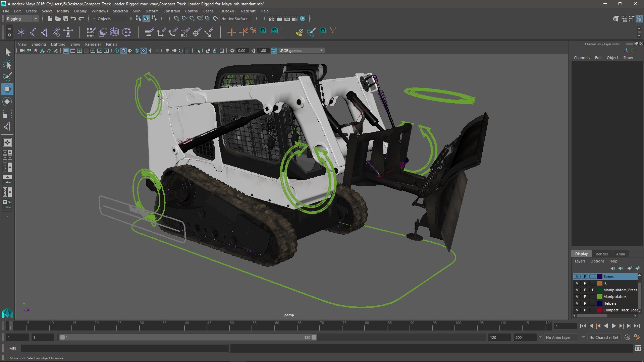The height and width of the screenshot is (362, 644).
Task: Apply Orient constraint from shelf
Action: (x=173, y=32)
